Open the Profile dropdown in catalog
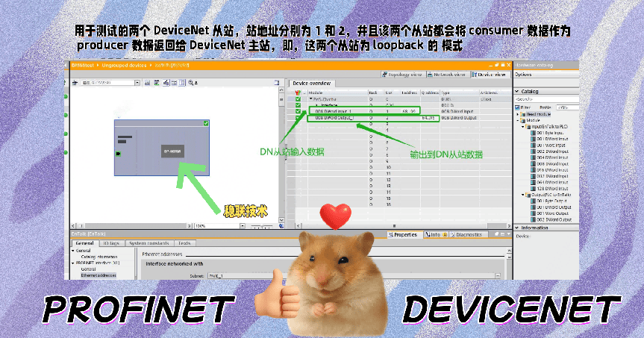The width and height of the screenshot is (644, 338). pyautogui.click(x=568, y=107)
